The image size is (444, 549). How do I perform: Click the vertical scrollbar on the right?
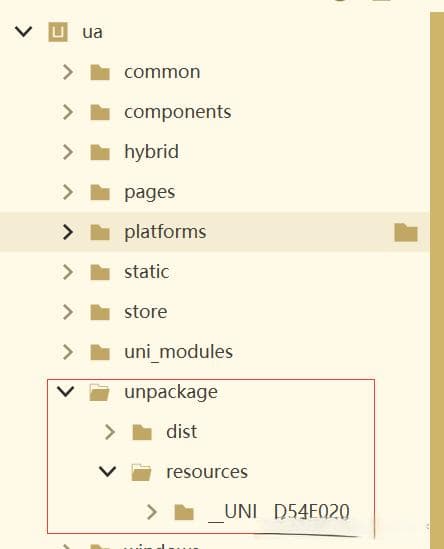(x=437, y=280)
